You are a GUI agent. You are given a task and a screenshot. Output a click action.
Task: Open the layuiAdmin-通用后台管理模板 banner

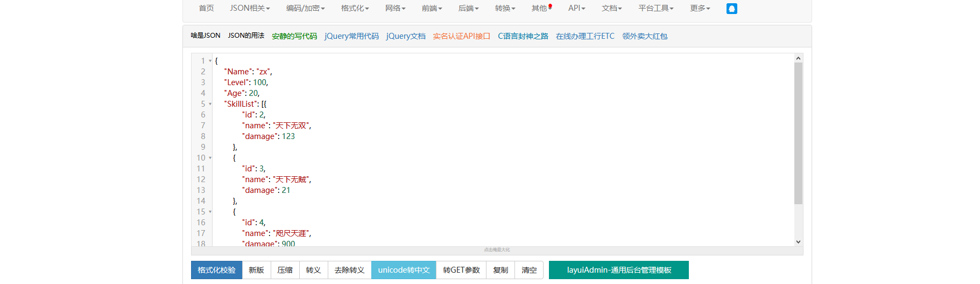point(619,270)
